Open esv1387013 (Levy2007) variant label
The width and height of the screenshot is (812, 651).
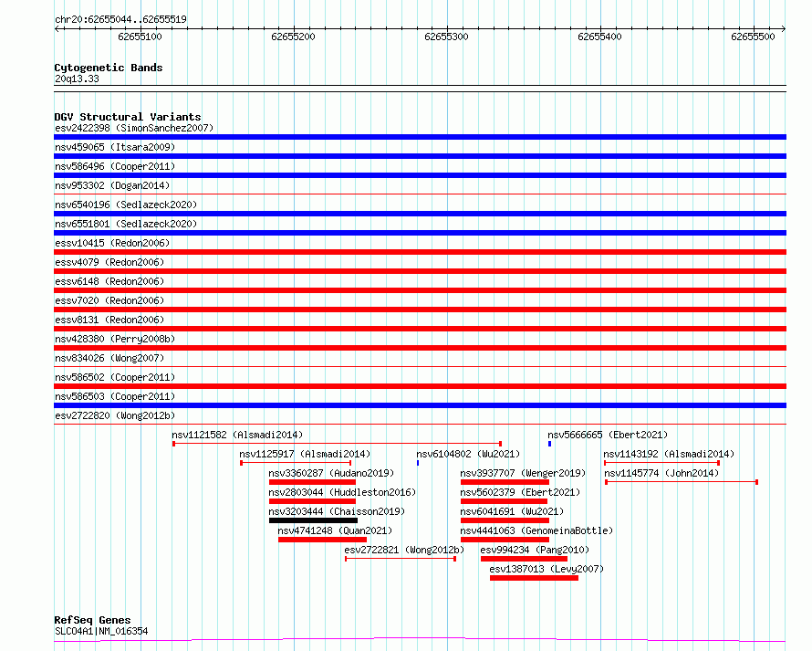click(547, 569)
